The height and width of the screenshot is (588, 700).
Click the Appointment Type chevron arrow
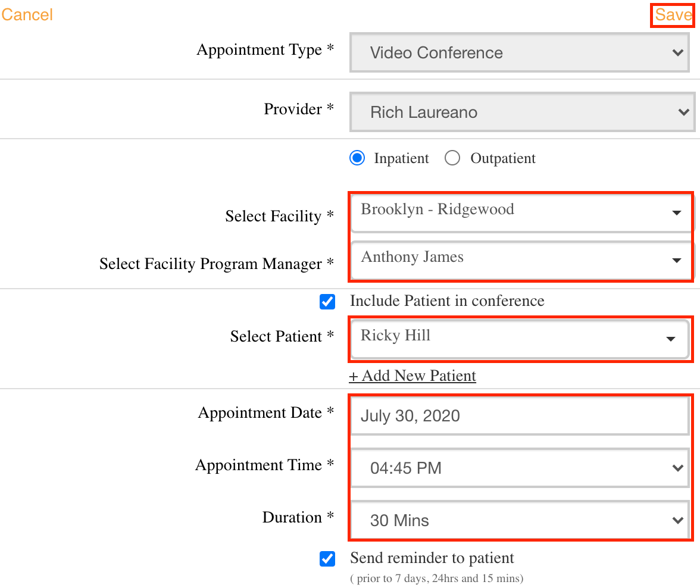point(677,53)
